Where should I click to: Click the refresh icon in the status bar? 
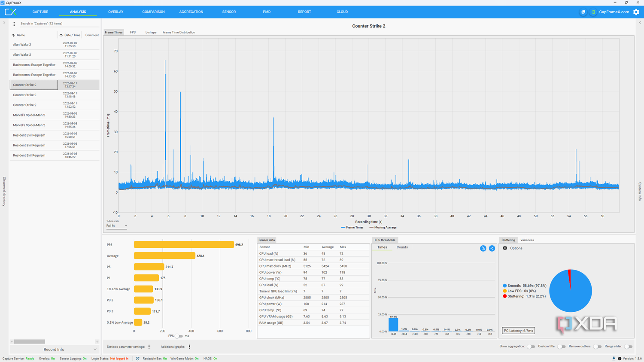pos(137,359)
